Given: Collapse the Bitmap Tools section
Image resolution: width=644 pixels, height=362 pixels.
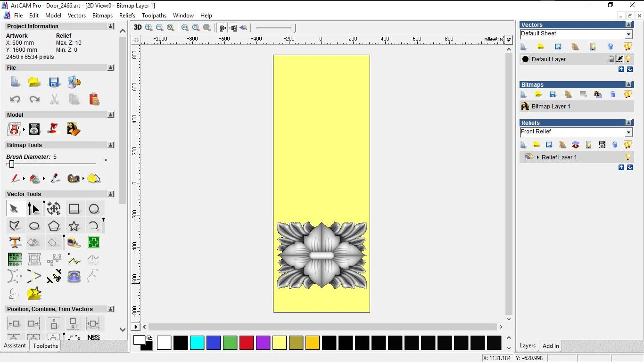Looking at the screenshot, I should pyautogui.click(x=111, y=145).
